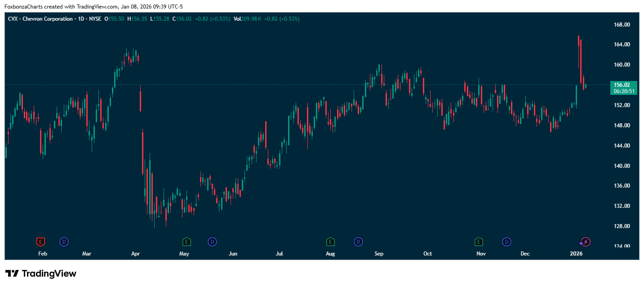Click the 140.00 price axis label
644x287 pixels.
click(x=622, y=166)
